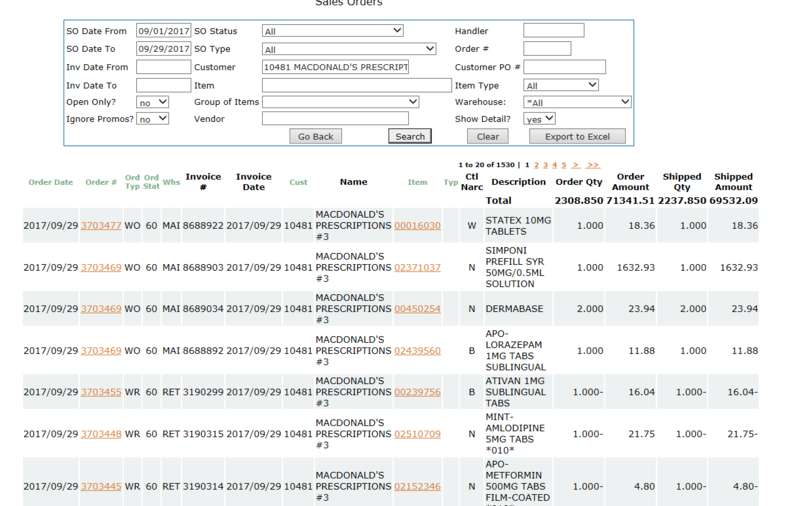Screen dimensions: 800x506
Task: Open the Item Type dropdown
Action: pos(561,85)
